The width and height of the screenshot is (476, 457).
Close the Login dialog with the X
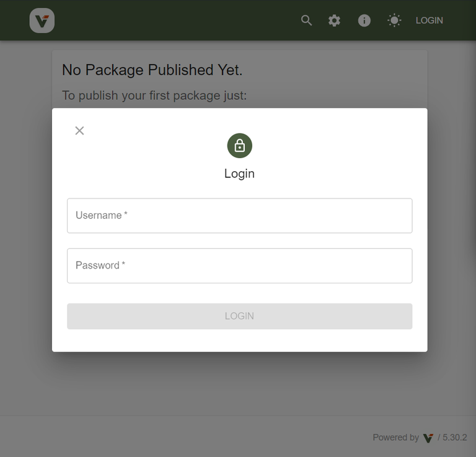coord(79,130)
